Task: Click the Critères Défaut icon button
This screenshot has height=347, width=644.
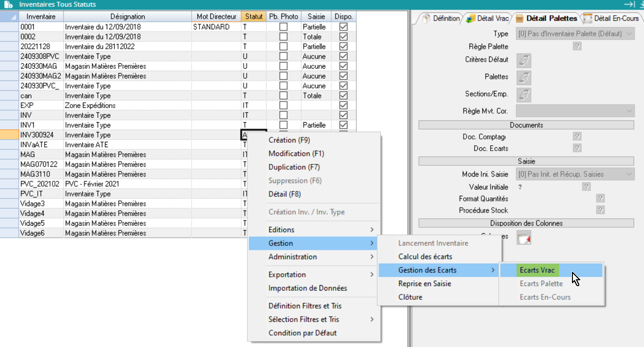Action: coord(524,60)
